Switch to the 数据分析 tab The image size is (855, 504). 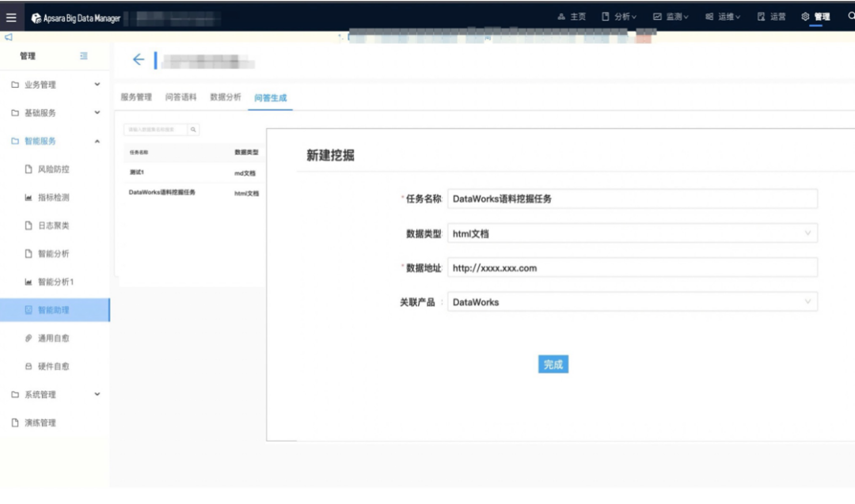(226, 97)
